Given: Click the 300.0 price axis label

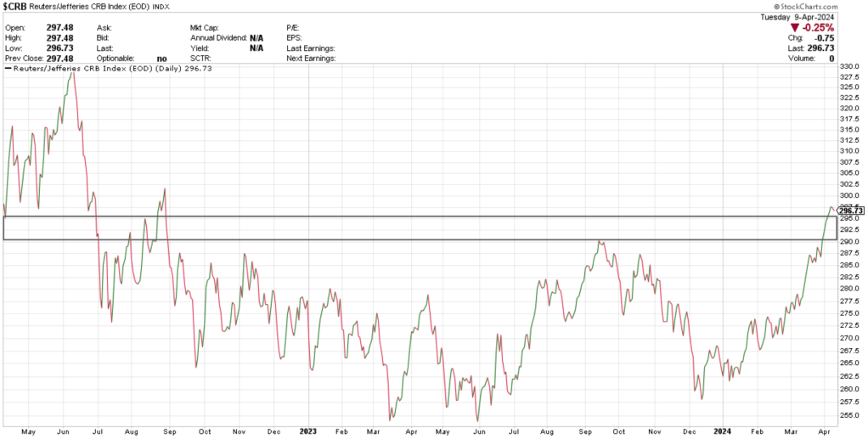Looking at the screenshot, I should click(x=850, y=195).
